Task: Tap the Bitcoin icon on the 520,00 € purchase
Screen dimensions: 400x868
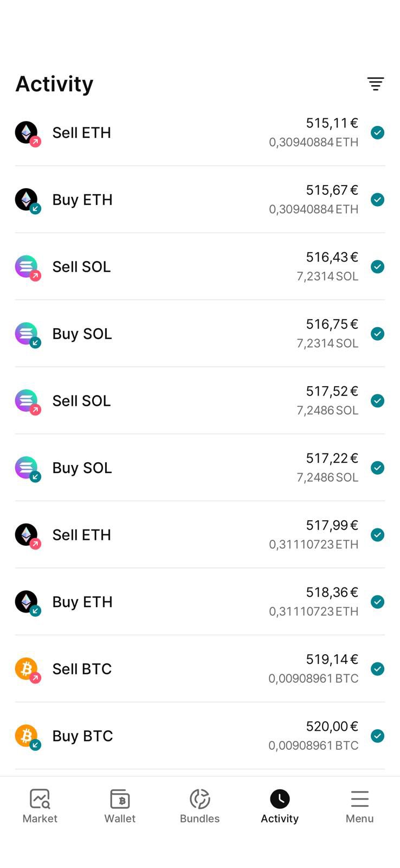Action: point(26,736)
